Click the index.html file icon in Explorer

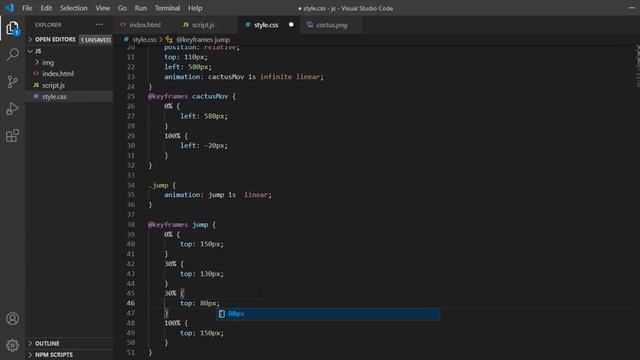pyautogui.click(x=36, y=74)
